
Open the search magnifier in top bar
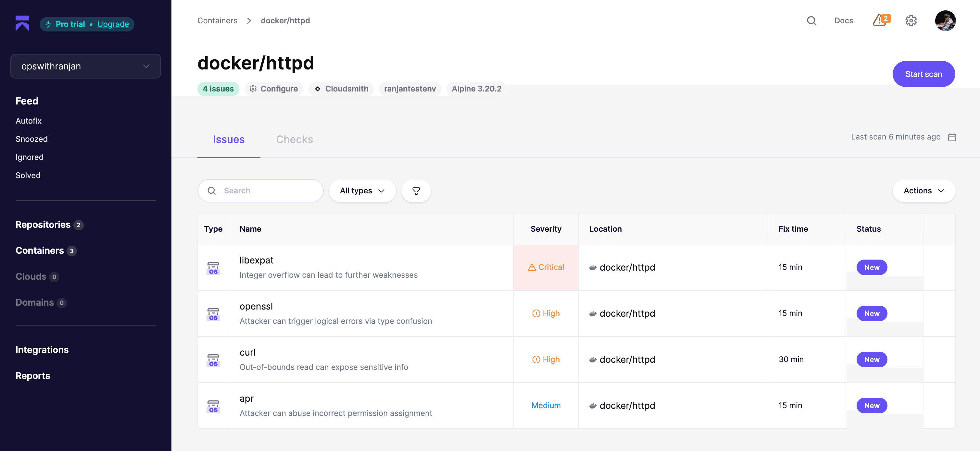(x=811, y=20)
